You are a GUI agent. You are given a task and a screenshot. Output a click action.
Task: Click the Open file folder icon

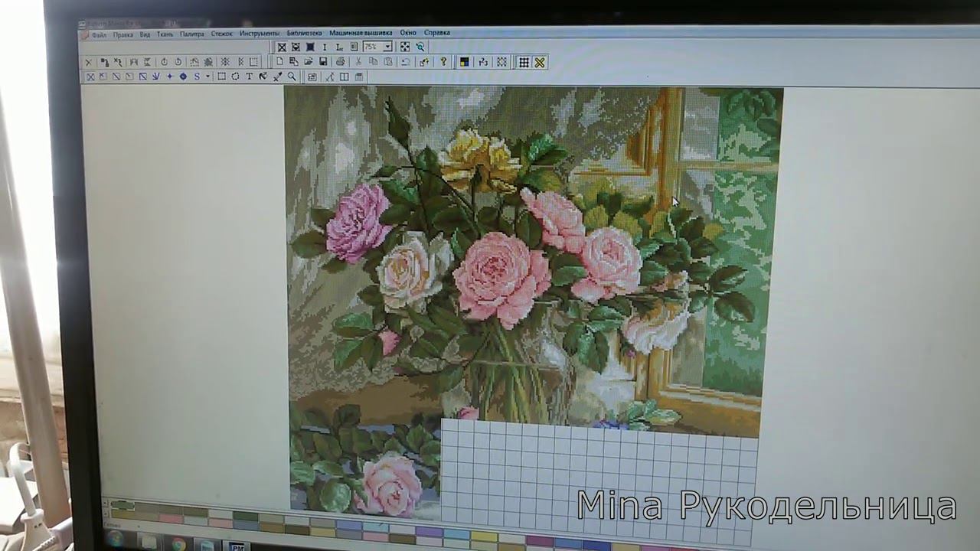click(x=308, y=61)
